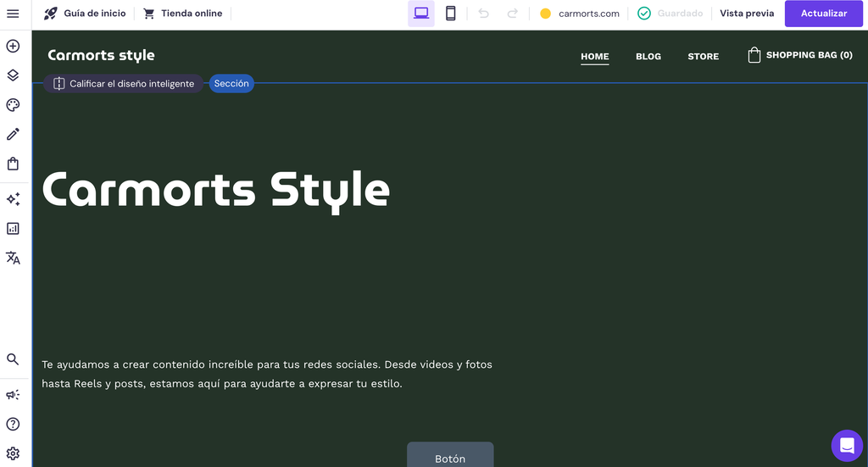Open the megaphone marketing icon
Screen dimensions: 868x467
(13, 395)
